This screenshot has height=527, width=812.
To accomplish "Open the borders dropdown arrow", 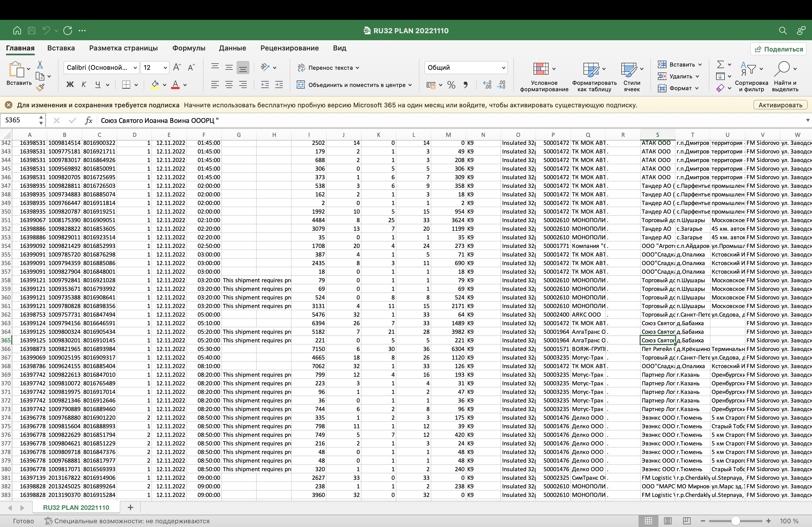I will coord(136,85).
